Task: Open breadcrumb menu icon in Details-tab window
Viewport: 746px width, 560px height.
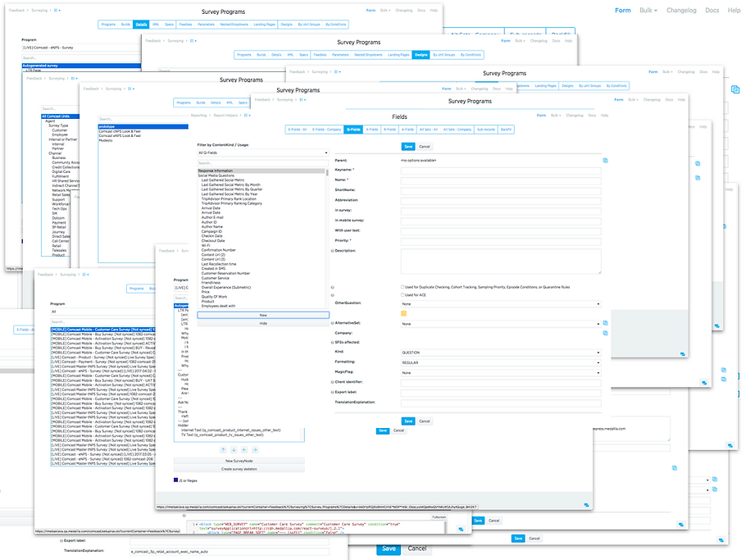Action: pos(57,10)
